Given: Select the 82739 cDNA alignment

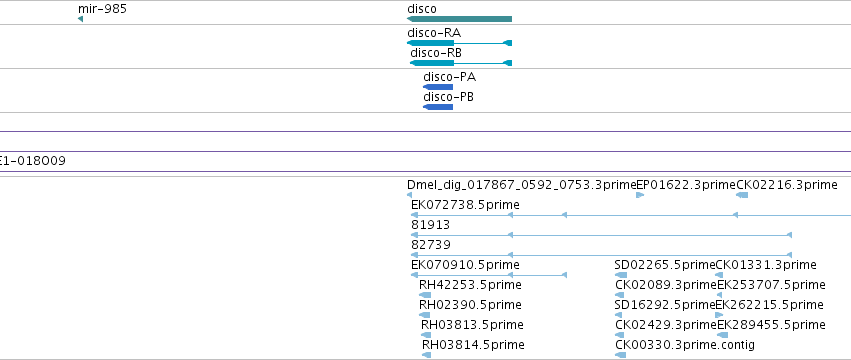Looking at the screenshot, I should pyautogui.click(x=601, y=255).
